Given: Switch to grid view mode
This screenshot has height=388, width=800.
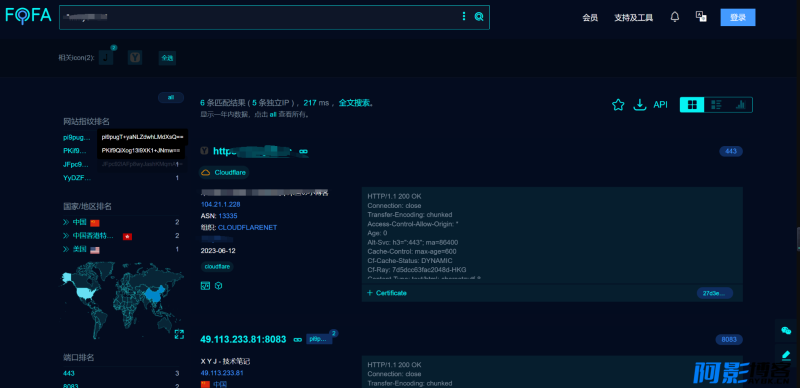Looking at the screenshot, I should coord(692,105).
